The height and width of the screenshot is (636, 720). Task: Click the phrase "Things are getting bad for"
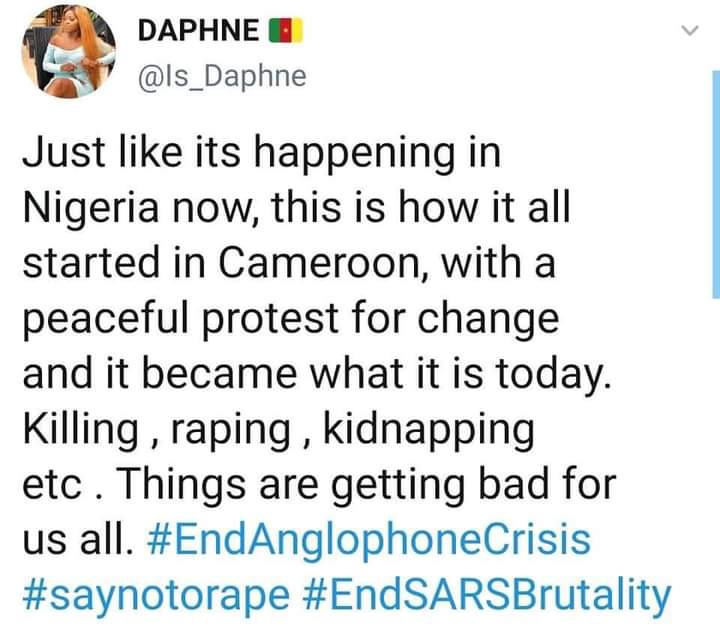tap(368, 486)
